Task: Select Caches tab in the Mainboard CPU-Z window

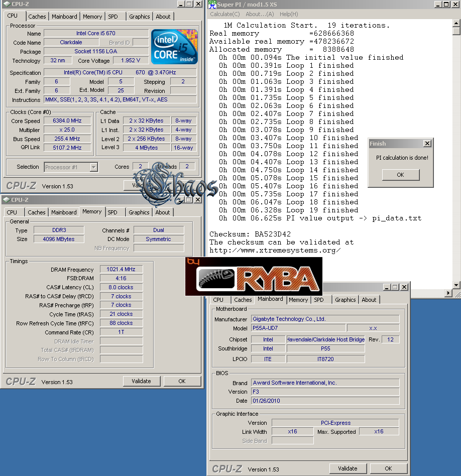Action: tap(243, 300)
